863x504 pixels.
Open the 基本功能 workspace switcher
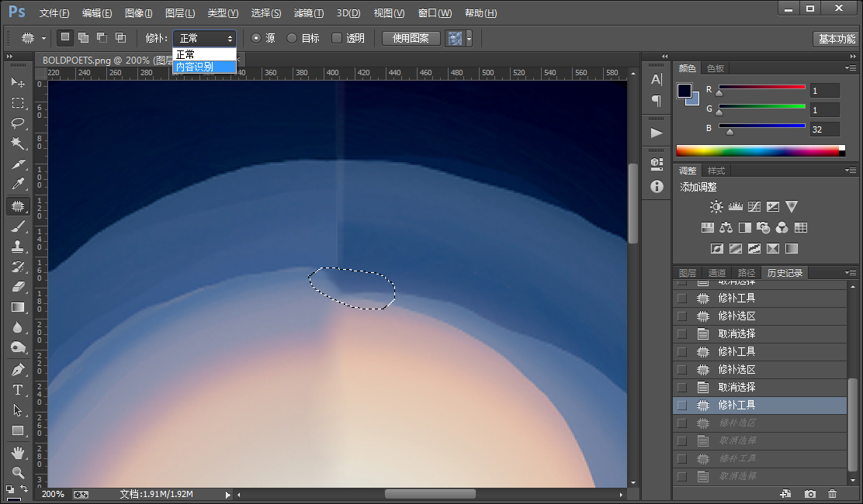coord(837,39)
